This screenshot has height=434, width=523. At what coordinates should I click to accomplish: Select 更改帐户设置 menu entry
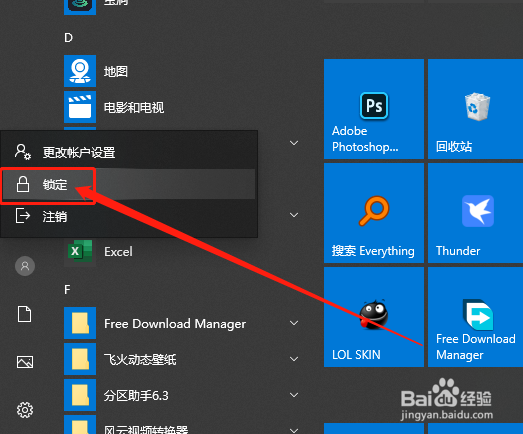[x=129, y=152]
